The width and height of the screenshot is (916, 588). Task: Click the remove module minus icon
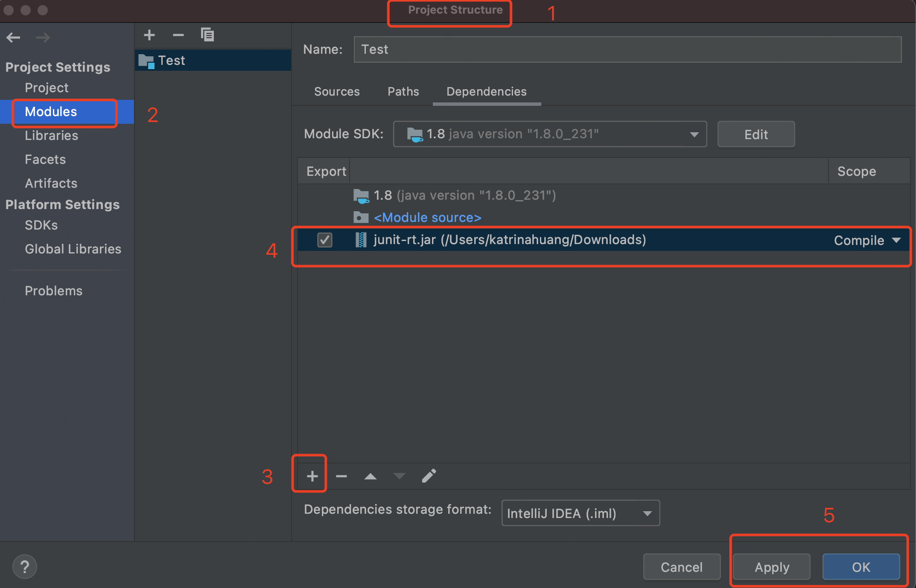tap(178, 35)
